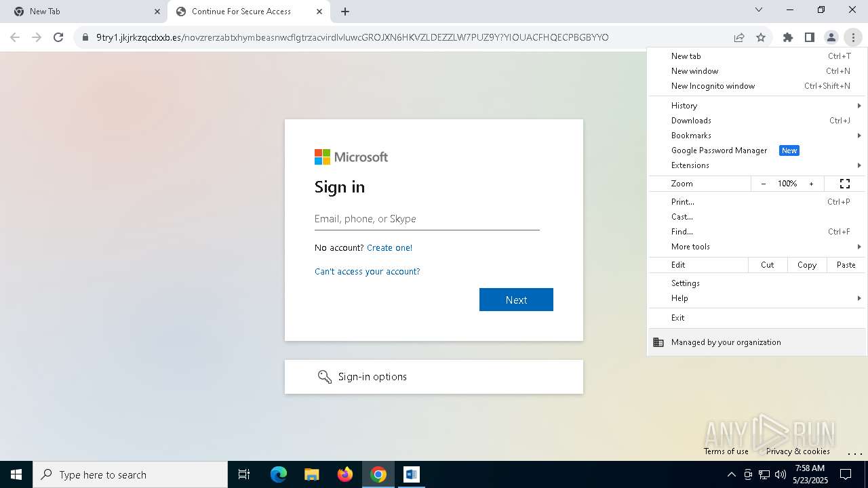The width and height of the screenshot is (868, 488).
Task: Expand the Help submenu
Action: [757, 298]
